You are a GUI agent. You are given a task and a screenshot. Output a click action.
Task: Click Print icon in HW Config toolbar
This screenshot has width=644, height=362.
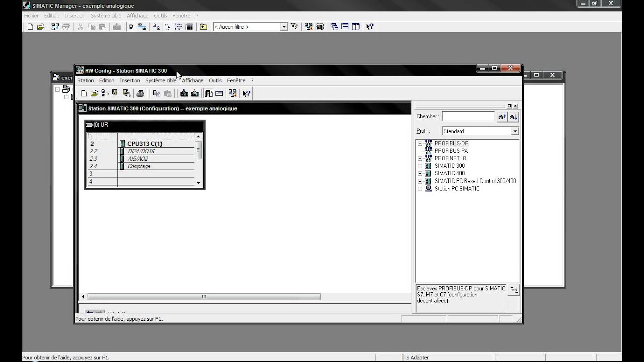(x=140, y=93)
